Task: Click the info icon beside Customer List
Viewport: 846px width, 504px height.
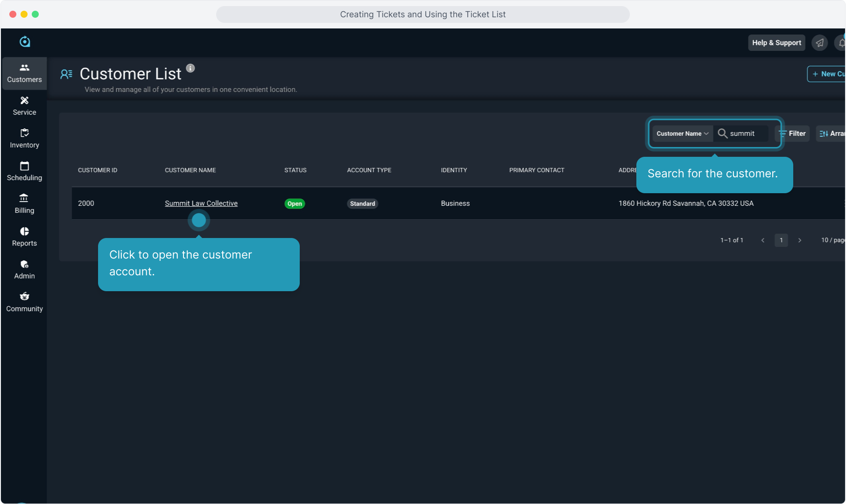Action: [190, 68]
